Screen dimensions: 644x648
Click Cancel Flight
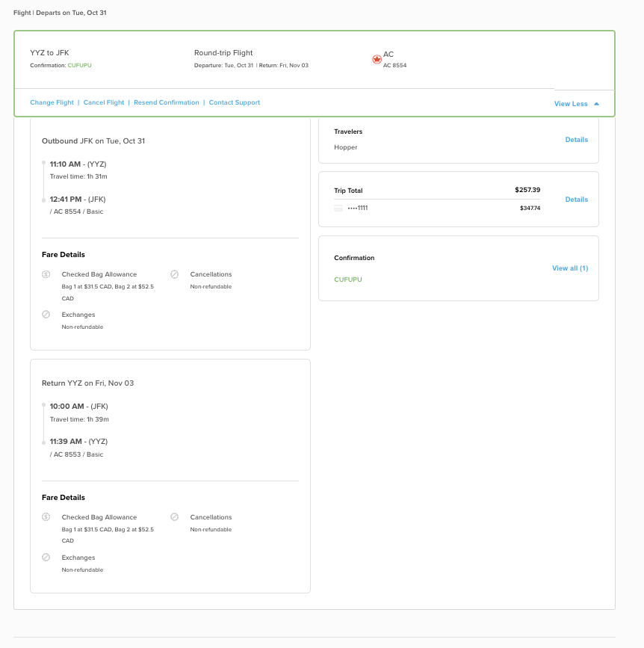click(x=104, y=102)
